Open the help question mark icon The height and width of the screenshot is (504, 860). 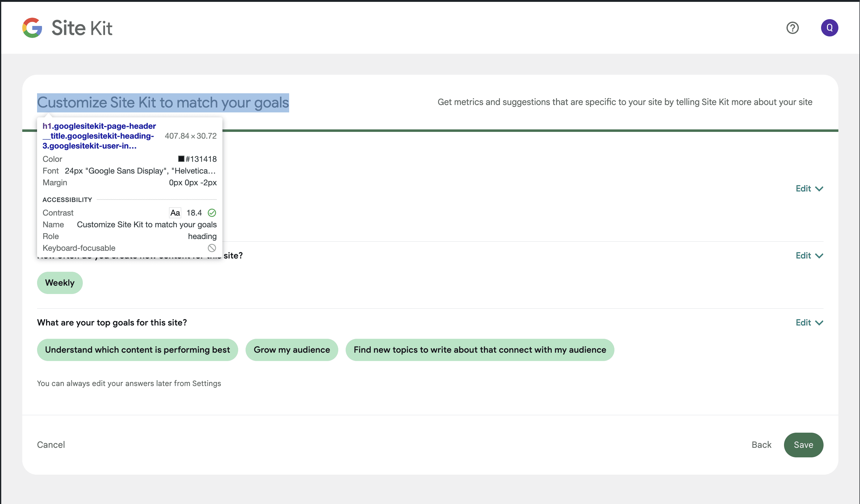pyautogui.click(x=792, y=28)
